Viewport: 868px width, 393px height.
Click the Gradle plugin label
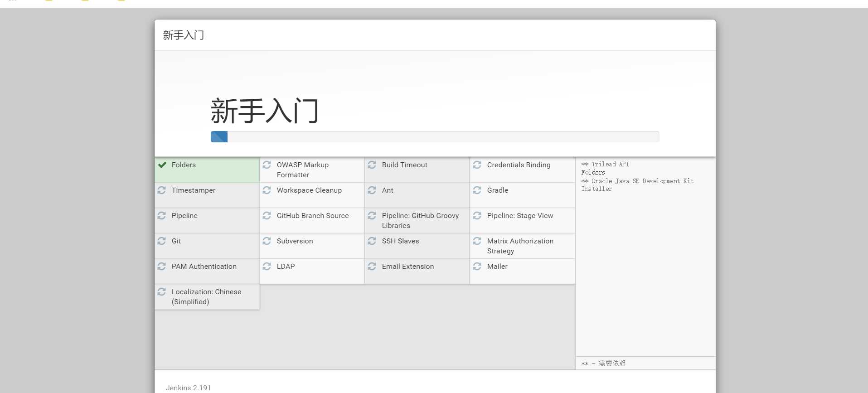point(498,190)
